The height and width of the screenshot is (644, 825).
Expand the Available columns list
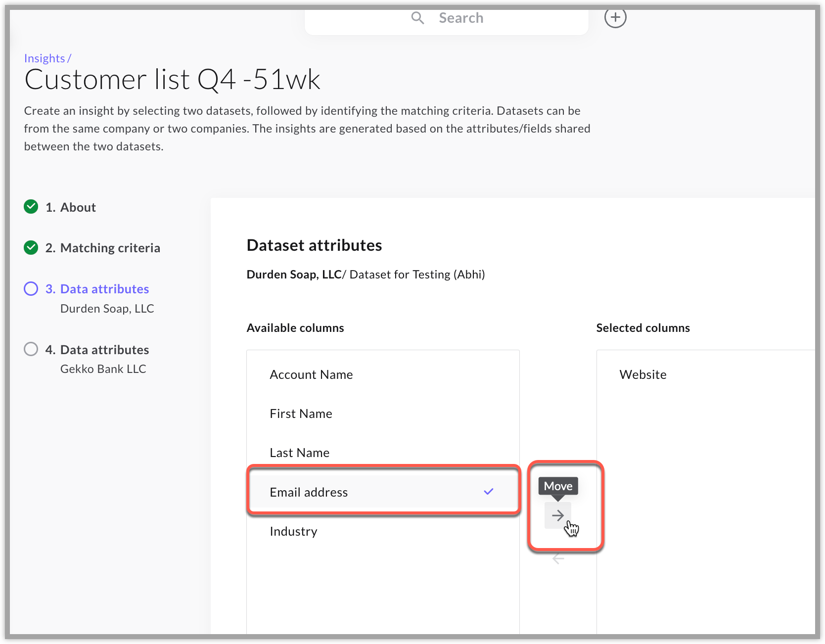tap(295, 327)
